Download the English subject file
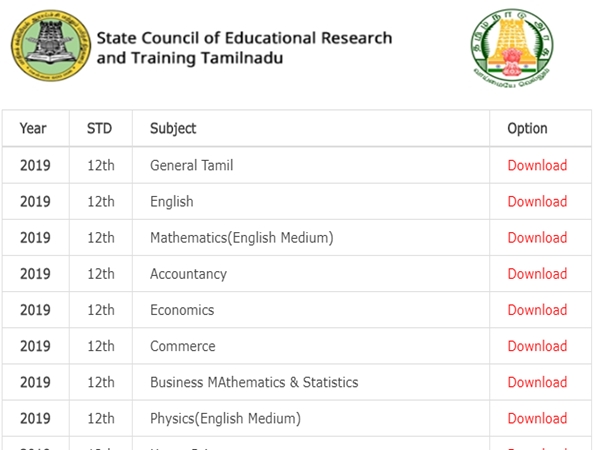Screen dimensions: 600x450 [537, 202]
